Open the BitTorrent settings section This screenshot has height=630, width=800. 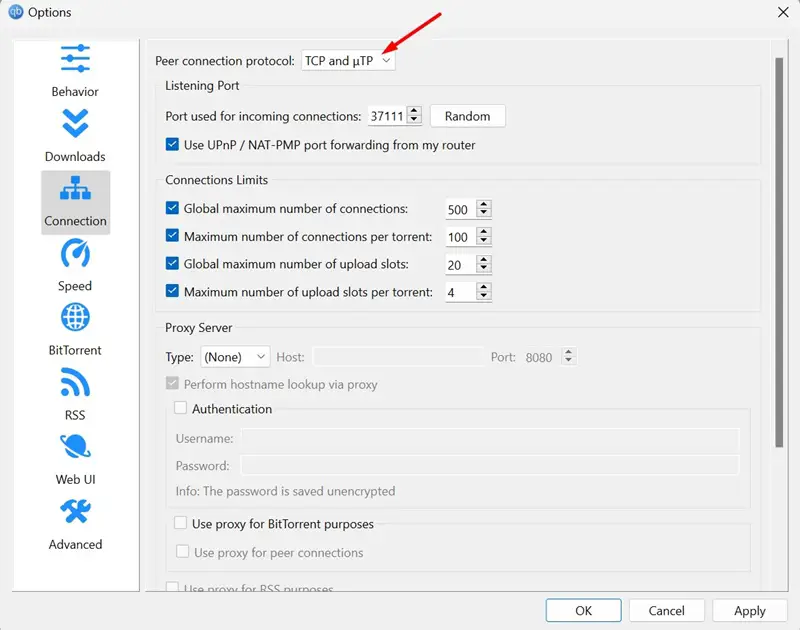(75, 331)
